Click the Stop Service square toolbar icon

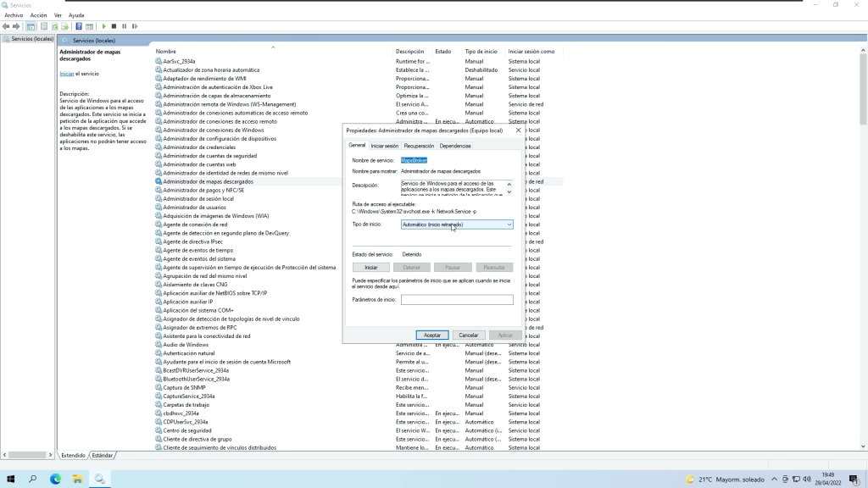pyautogui.click(x=114, y=26)
